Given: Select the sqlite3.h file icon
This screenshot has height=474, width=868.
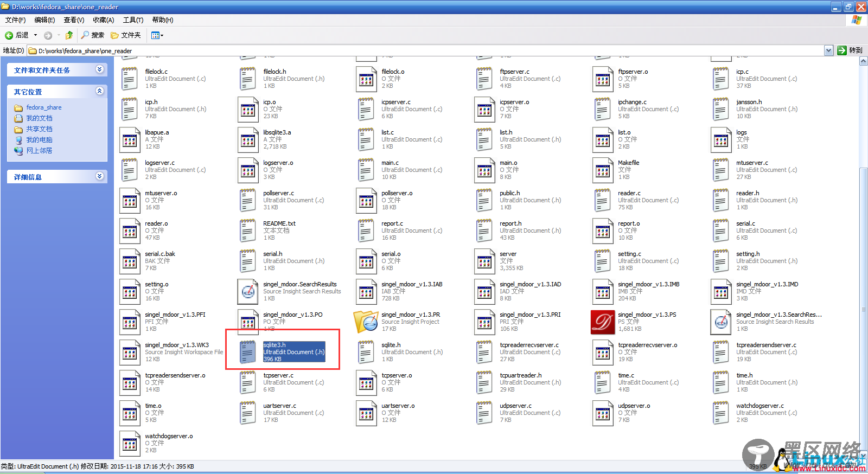Looking at the screenshot, I should click(248, 352).
